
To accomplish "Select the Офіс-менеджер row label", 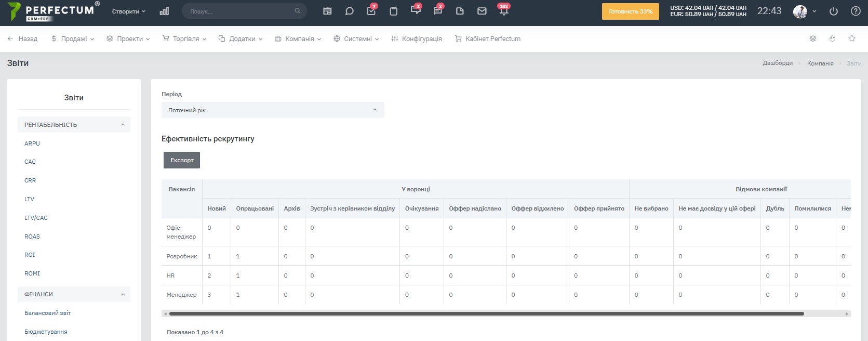I will 181,232.
